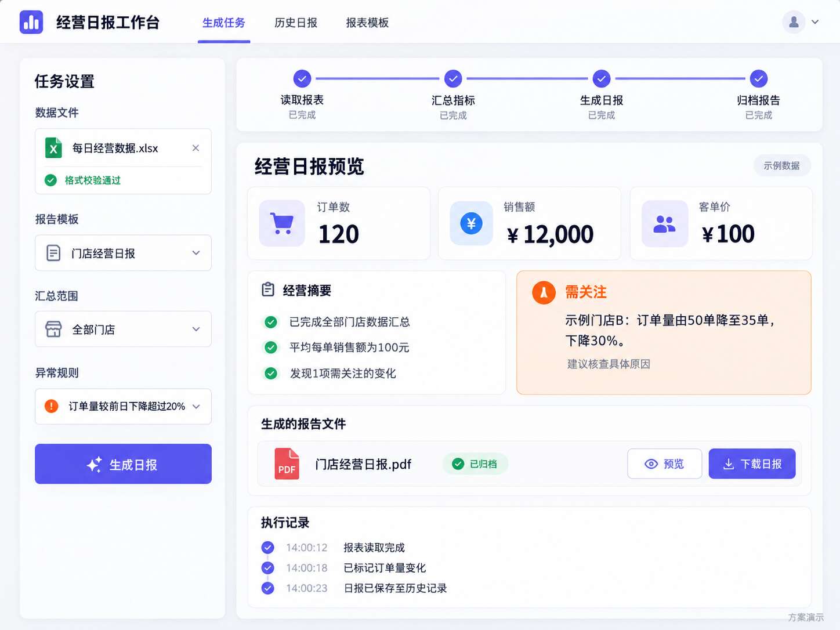Open the 订单量较前日下降超过20% rule dropdown
This screenshot has height=630, width=840.
point(123,406)
